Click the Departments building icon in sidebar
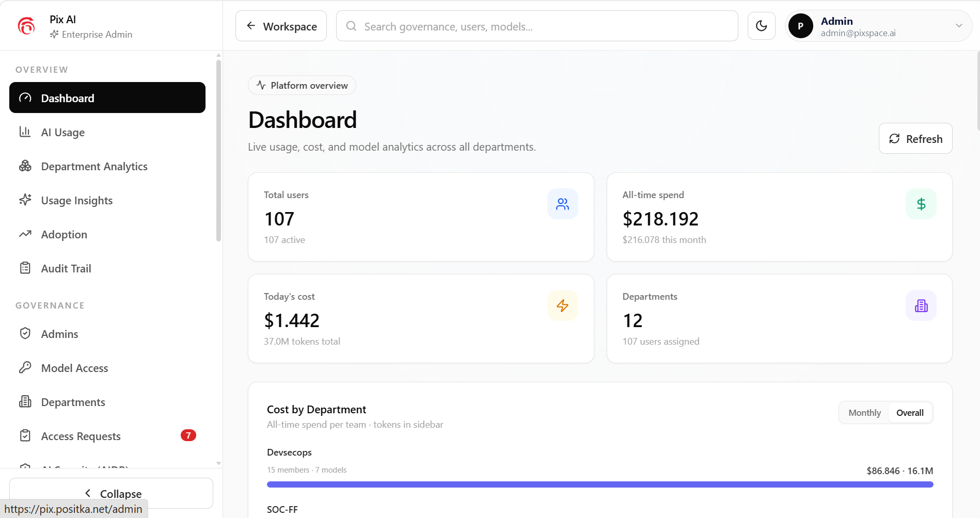 click(x=25, y=401)
